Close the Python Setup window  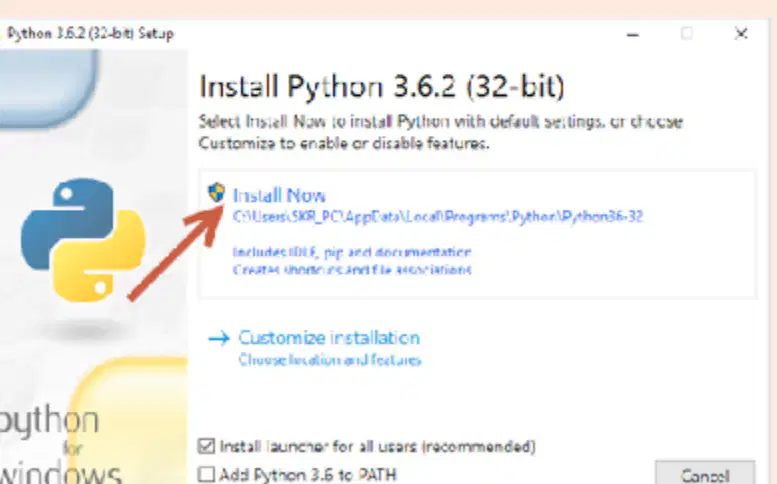(x=741, y=34)
